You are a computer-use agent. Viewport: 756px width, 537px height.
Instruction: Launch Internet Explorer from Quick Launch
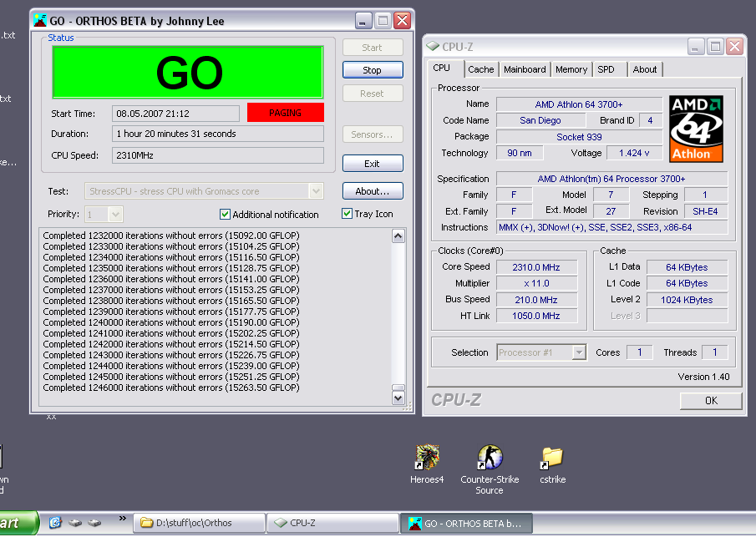[55, 523]
